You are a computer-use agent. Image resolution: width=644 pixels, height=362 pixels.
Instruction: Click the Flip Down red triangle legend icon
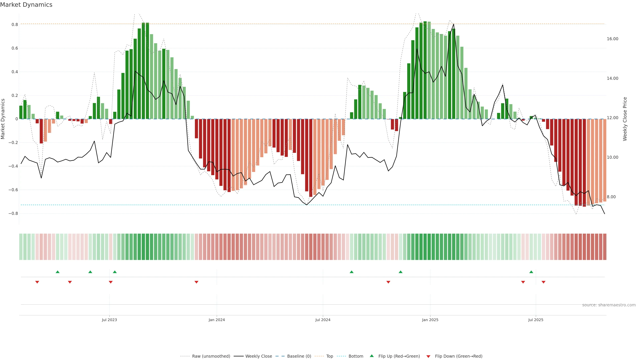point(428,356)
